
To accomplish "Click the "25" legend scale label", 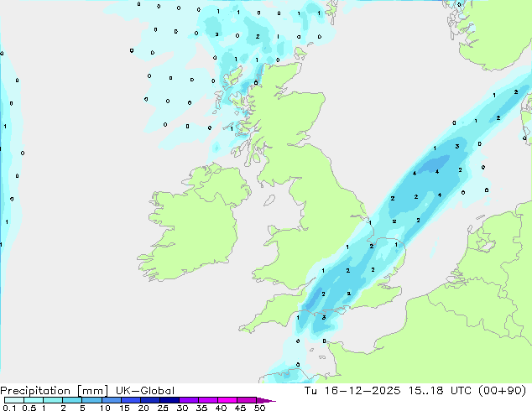I will (x=163, y=408).
